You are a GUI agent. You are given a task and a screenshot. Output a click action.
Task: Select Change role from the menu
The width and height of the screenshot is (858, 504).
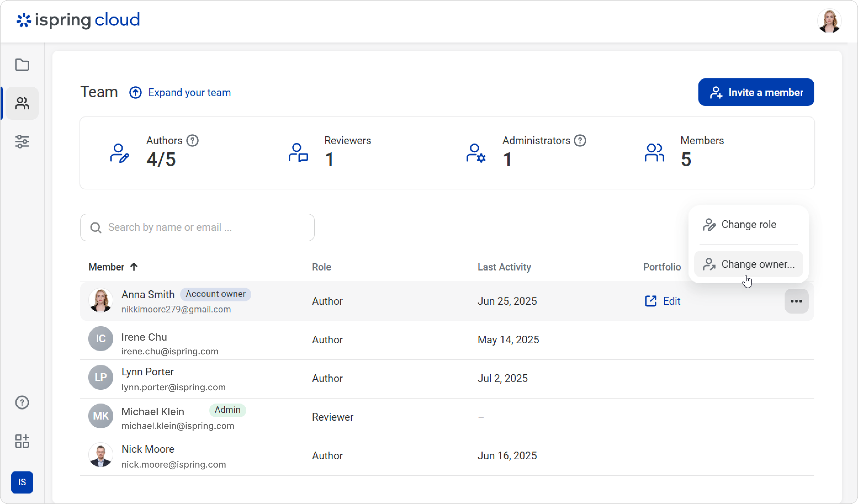click(x=748, y=225)
